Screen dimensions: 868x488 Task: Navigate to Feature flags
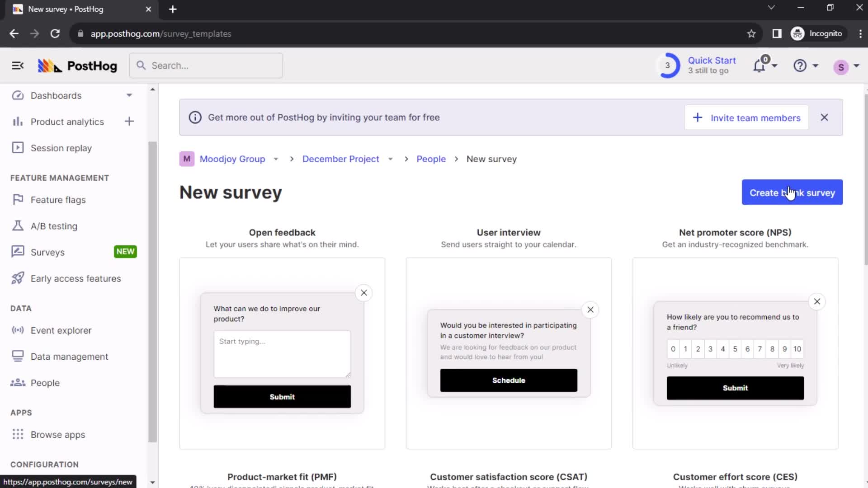(x=58, y=200)
